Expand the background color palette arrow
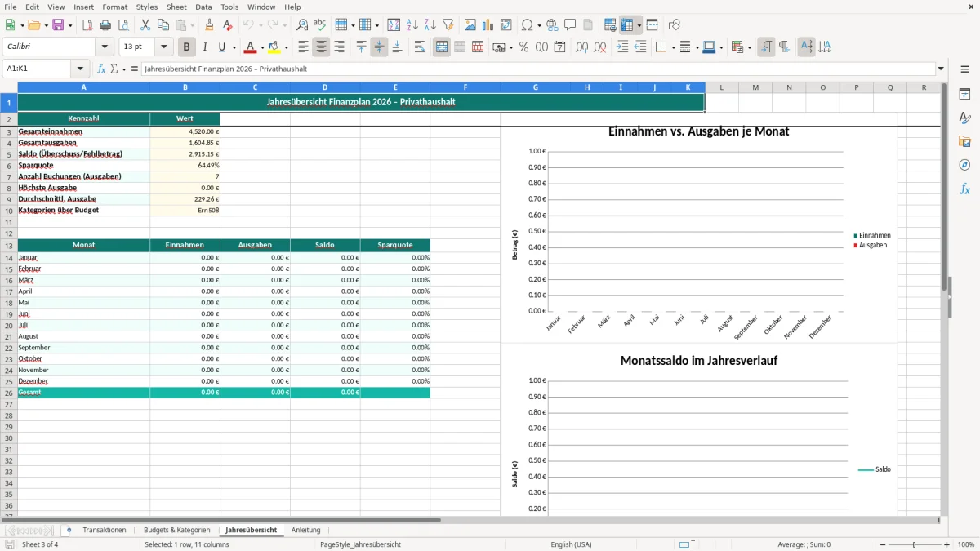Screen dimensions: 980x551 point(286,47)
